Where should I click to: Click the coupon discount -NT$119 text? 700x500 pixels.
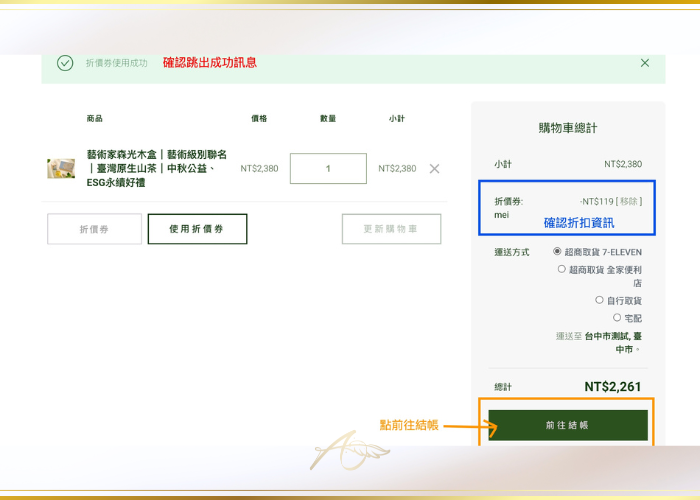tap(596, 201)
